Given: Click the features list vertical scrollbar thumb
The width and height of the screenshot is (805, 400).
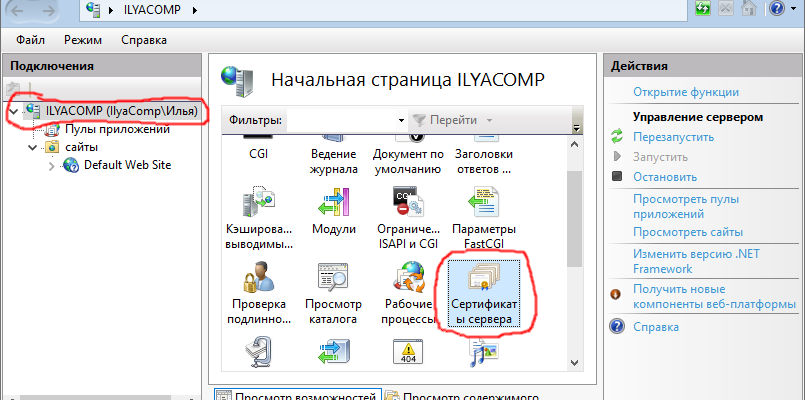Looking at the screenshot, I should click(x=575, y=219).
